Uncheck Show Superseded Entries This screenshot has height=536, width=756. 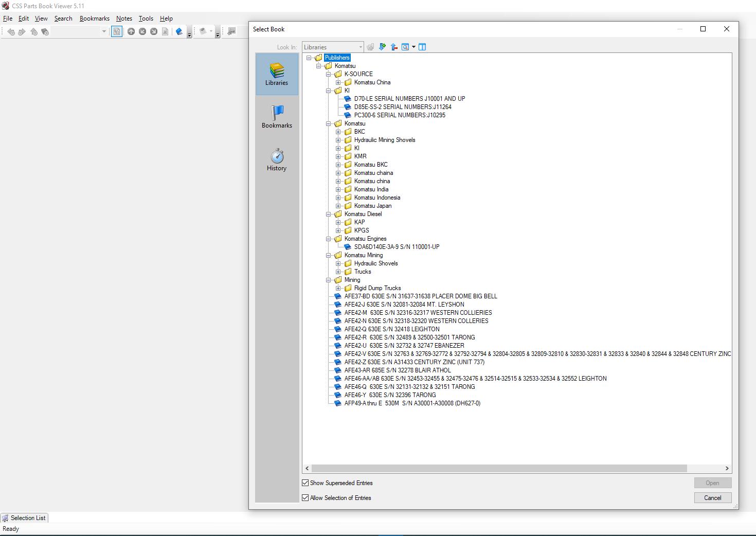coord(305,483)
